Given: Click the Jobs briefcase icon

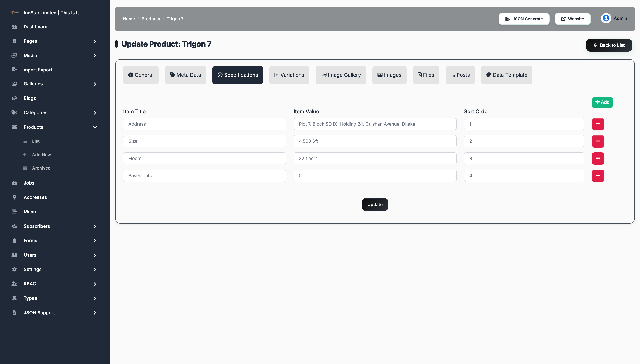Looking at the screenshot, I should click(x=14, y=183).
